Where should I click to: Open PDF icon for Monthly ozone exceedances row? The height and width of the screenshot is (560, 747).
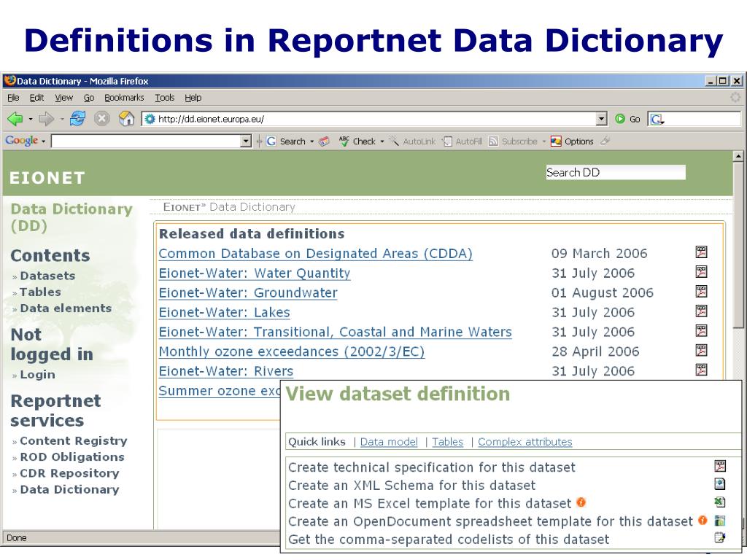[x=701, y=351]
